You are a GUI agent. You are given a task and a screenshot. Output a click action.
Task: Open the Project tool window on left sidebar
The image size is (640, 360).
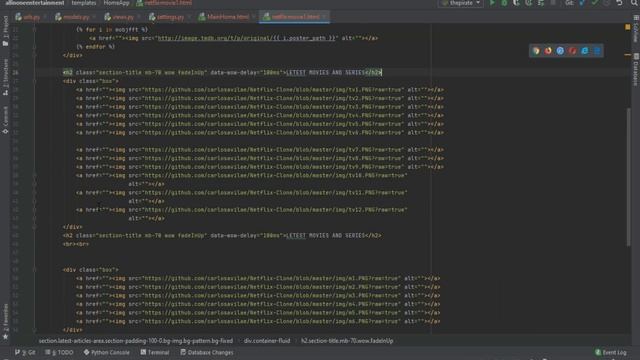tap(5, 31)
